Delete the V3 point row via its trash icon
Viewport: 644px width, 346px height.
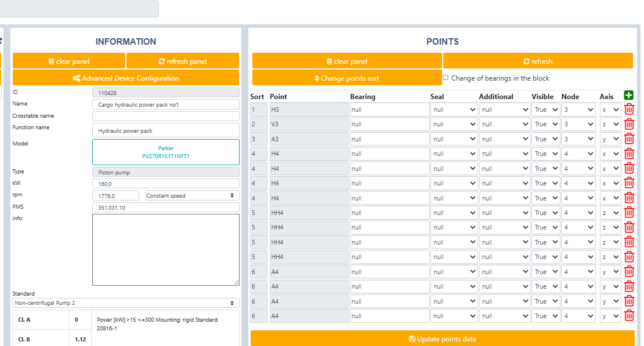point(629,124)
